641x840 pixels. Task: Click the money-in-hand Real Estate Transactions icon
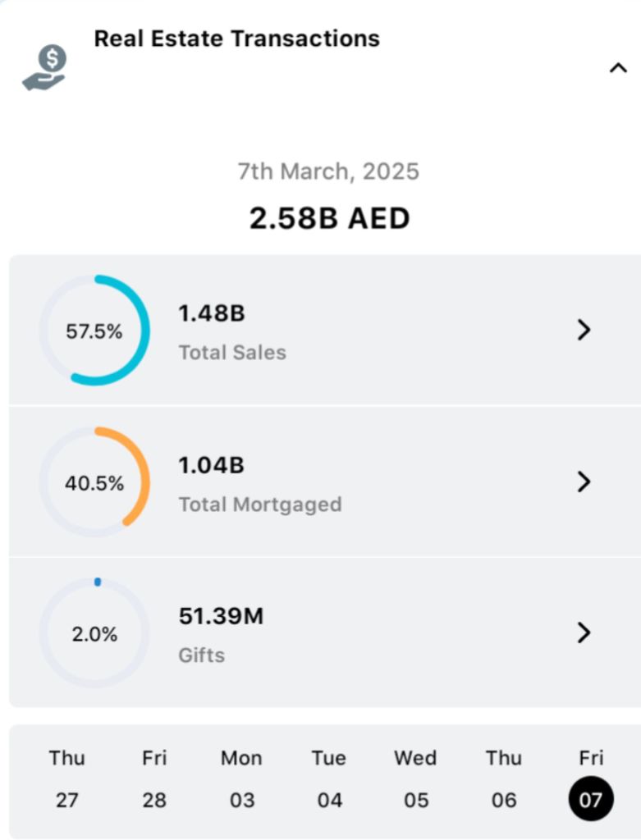pyautogui.click(x=44, y=68)
